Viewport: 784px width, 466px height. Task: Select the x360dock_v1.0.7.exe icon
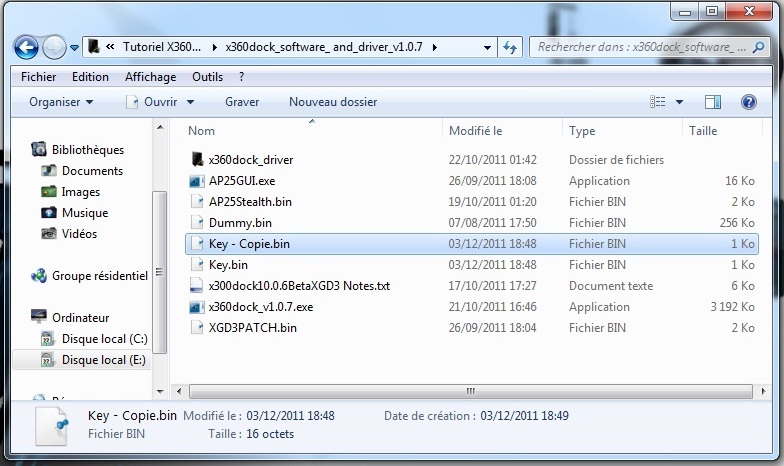197,307
